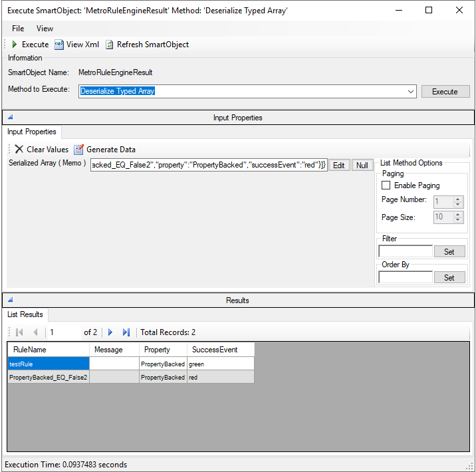The width and height of the screenshot is (476, 472).
Task: Click the Set button for Filter
Action: [449, 252]
